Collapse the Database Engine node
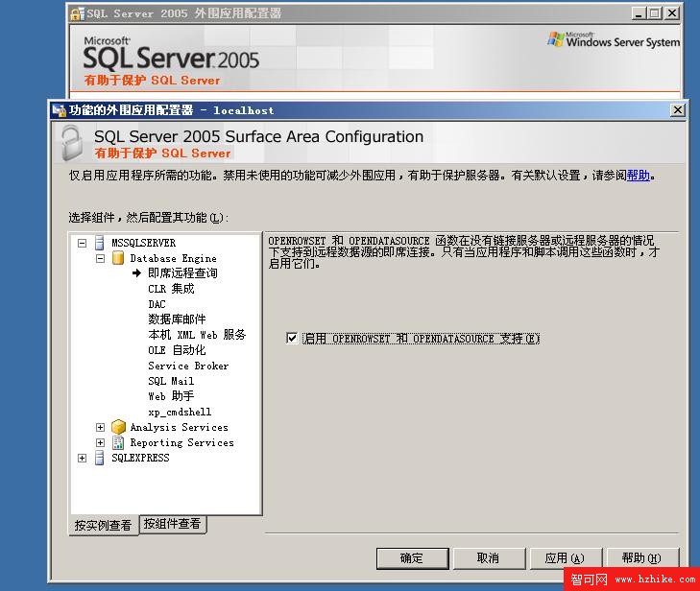 point(101,258)
